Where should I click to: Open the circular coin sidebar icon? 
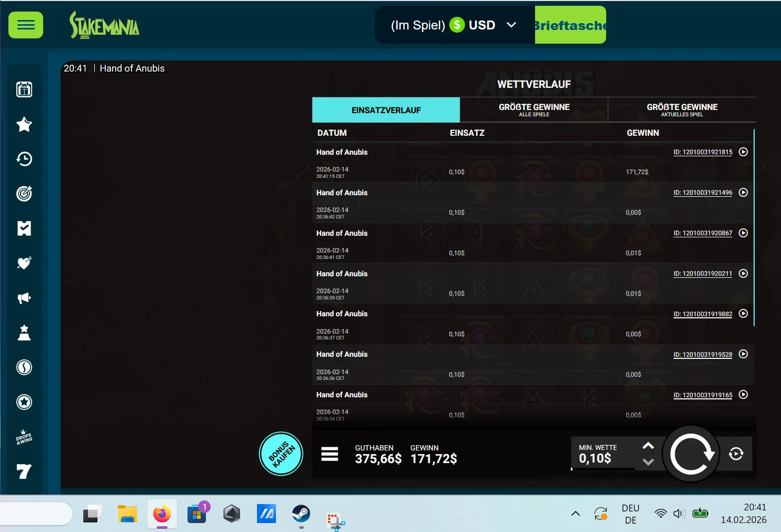24,367
